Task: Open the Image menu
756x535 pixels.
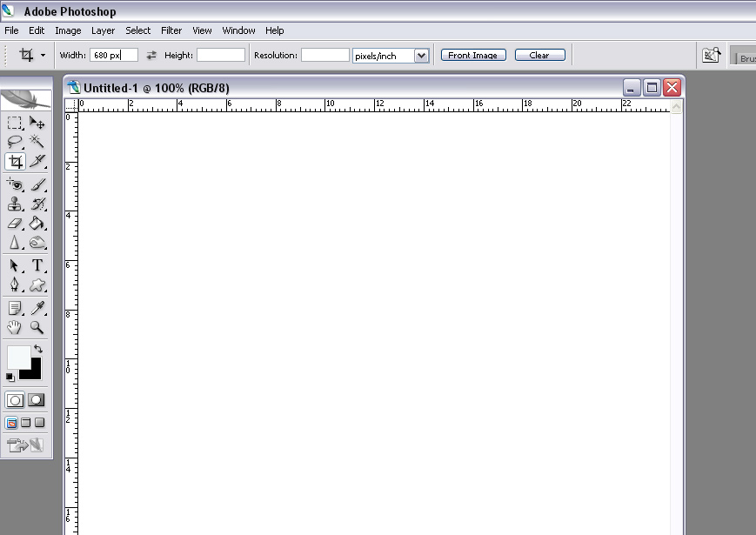Action: click(x=68, y=30)
